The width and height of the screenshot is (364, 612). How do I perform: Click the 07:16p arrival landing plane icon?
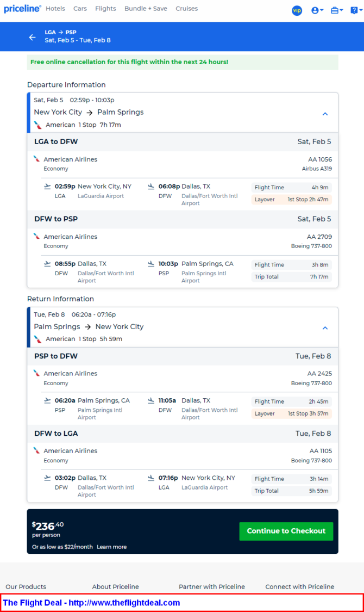tap(151, 478)
